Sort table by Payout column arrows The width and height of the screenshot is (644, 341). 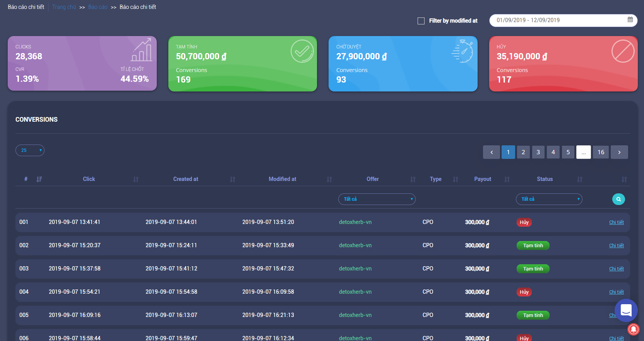[507, 179]
